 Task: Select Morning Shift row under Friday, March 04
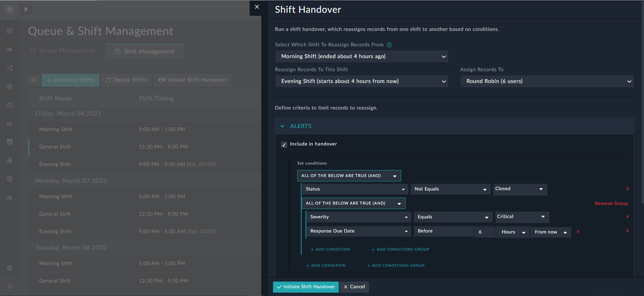[145, 130]
